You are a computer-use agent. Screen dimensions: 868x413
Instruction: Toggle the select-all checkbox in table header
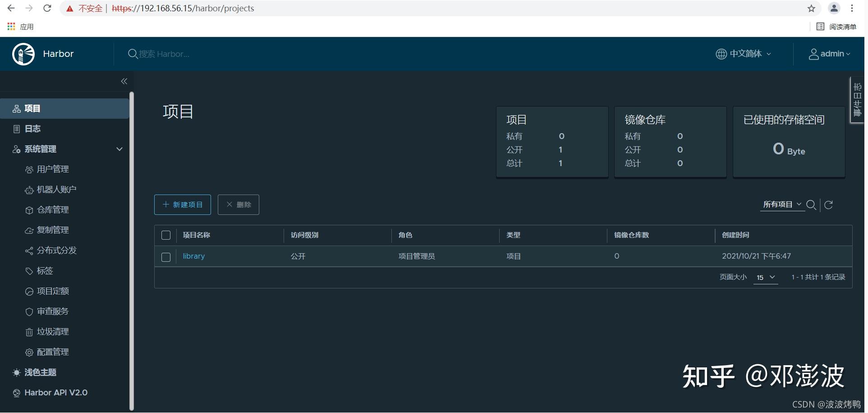165,235
